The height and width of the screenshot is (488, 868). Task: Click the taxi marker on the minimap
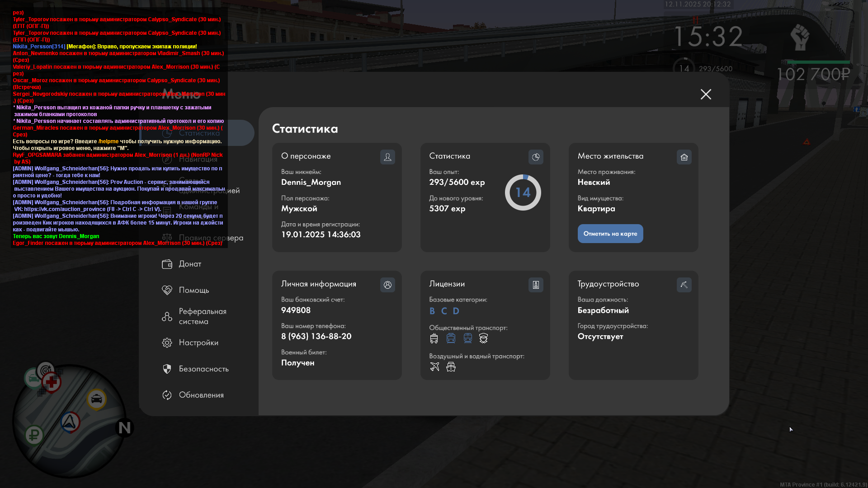96,399
